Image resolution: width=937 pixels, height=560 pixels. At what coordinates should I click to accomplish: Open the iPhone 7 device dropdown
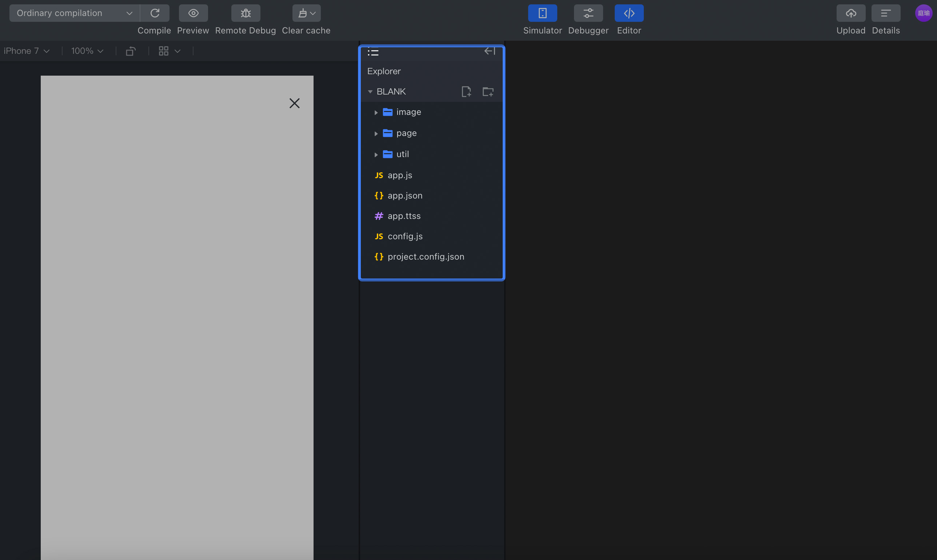pyautogui.click(x=27, y=51)
